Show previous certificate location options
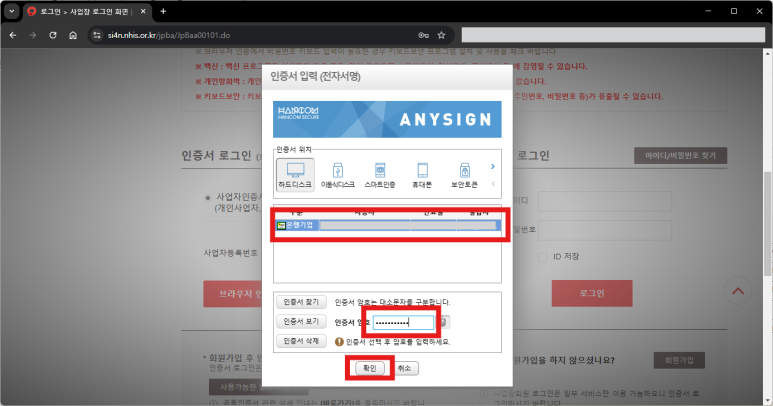This screenshot has height=406, width=773. click(x=493, y=184)
